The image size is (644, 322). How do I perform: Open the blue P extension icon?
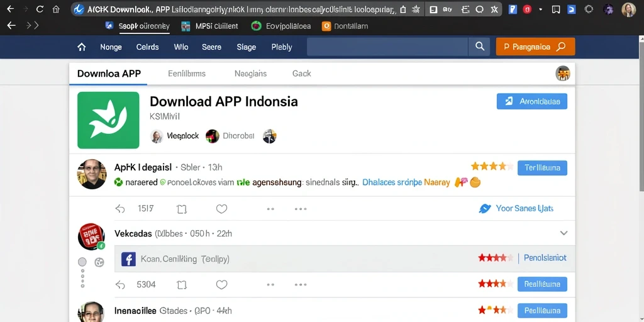pos(513,9)
